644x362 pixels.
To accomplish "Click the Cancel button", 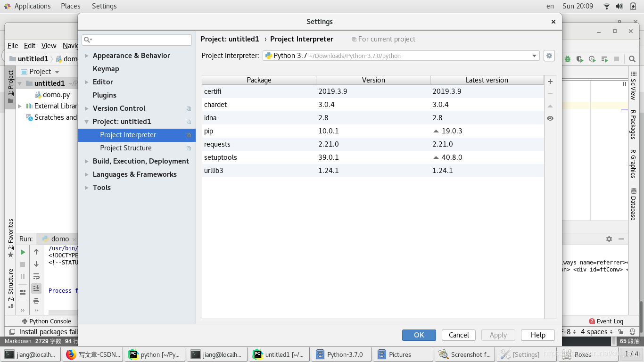I will pos(459,335).
